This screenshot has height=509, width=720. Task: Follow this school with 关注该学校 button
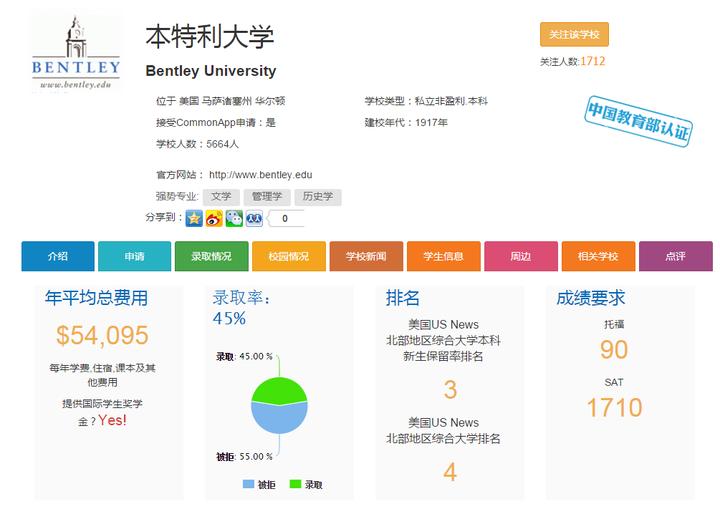(574, 34)
